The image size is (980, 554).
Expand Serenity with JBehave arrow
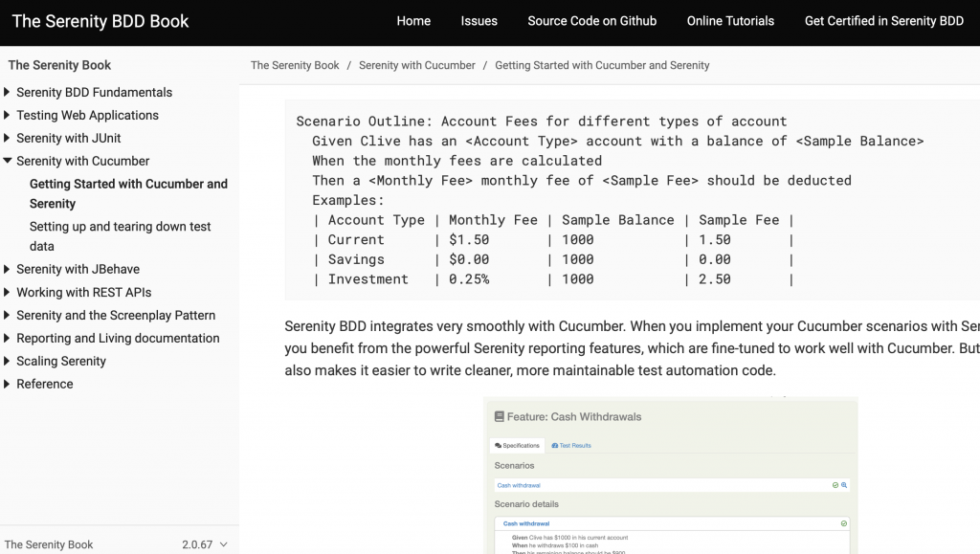point(7,269)
